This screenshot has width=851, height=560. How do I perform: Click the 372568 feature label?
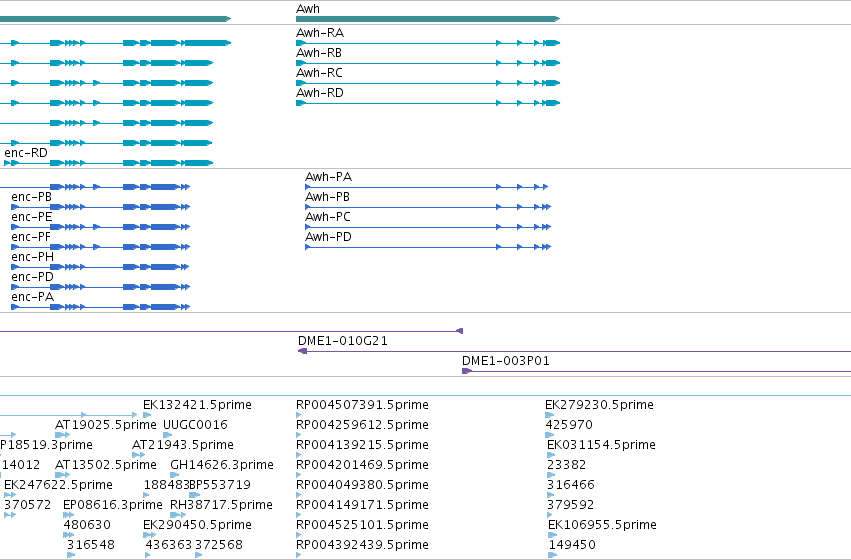tap(219, 545)
